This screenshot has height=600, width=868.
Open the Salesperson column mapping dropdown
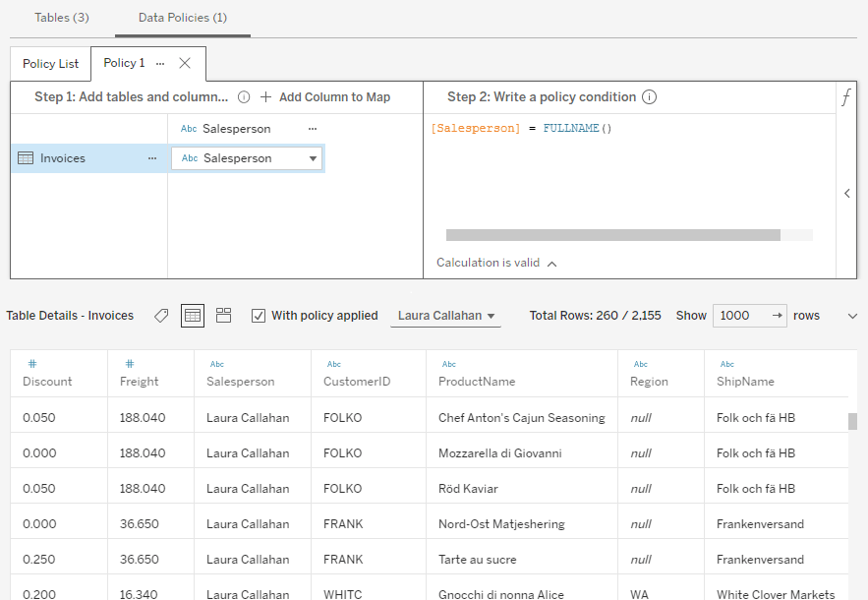[247, 158]
